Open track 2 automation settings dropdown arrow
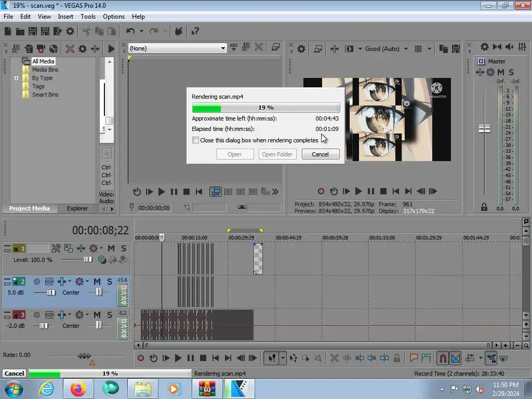The image size is (532, 399). (87, 281)
